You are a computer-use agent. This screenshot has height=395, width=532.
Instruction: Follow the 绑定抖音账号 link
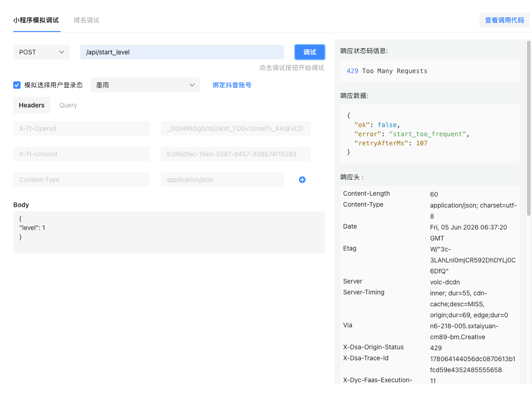(232, 85)
